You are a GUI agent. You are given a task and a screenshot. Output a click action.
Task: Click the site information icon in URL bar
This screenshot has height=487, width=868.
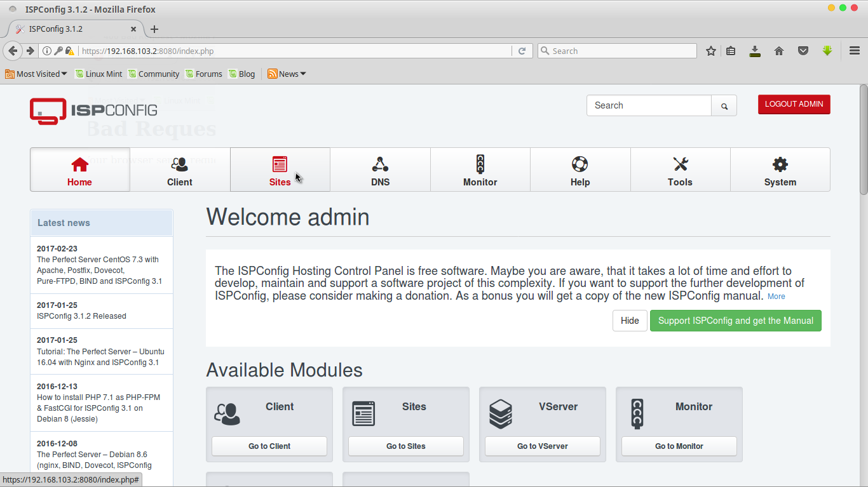click(47, 51)
